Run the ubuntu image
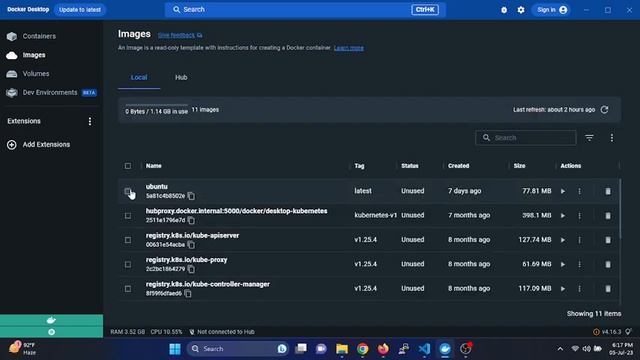 coord(563,191)
